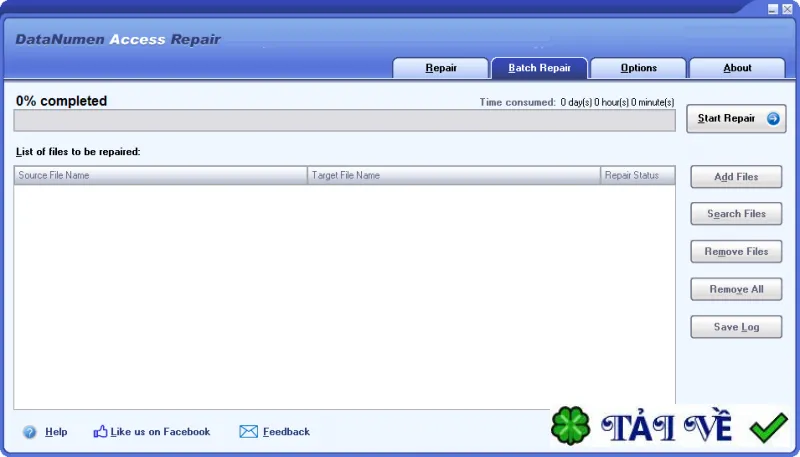Sort by Target File Name column header
This screenshot has height=457, width=800.
[454, 175]
